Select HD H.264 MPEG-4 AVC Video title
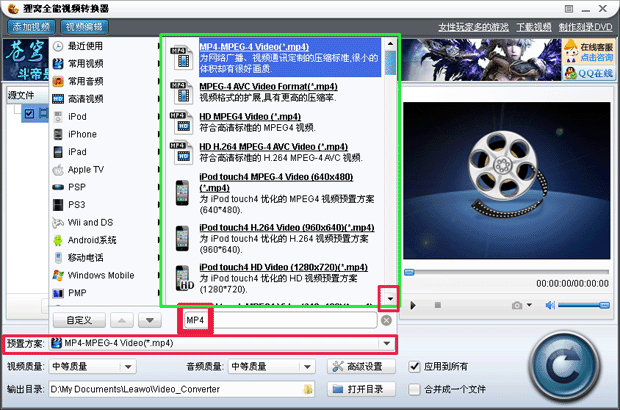Image resolution: width=620 pixels, height=410 pixels. (273, 147)
